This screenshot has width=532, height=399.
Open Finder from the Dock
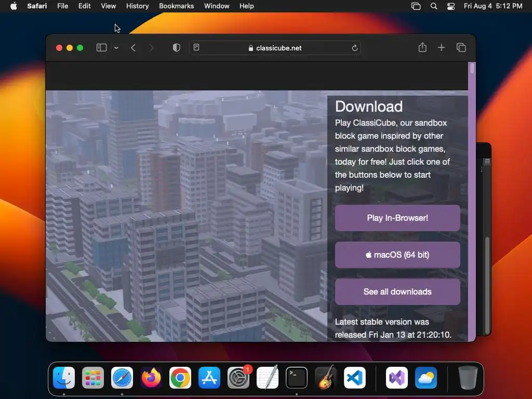coord(64,378)
